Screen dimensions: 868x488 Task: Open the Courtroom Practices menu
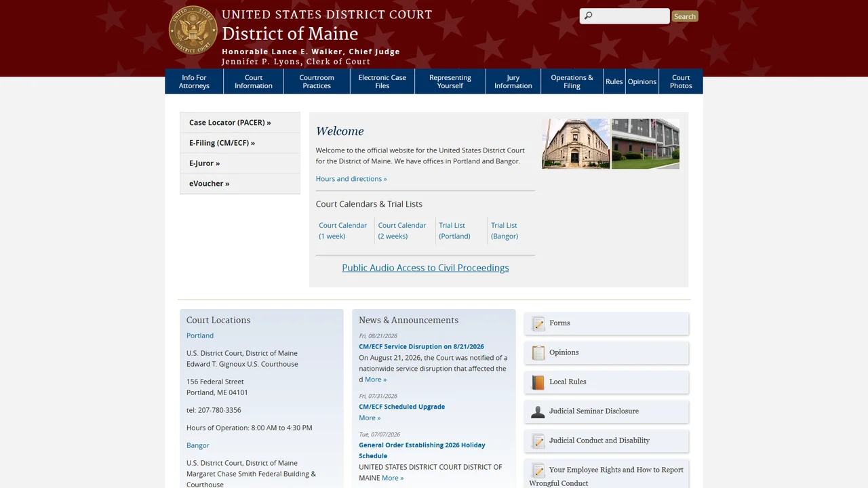tap(317, 81)
